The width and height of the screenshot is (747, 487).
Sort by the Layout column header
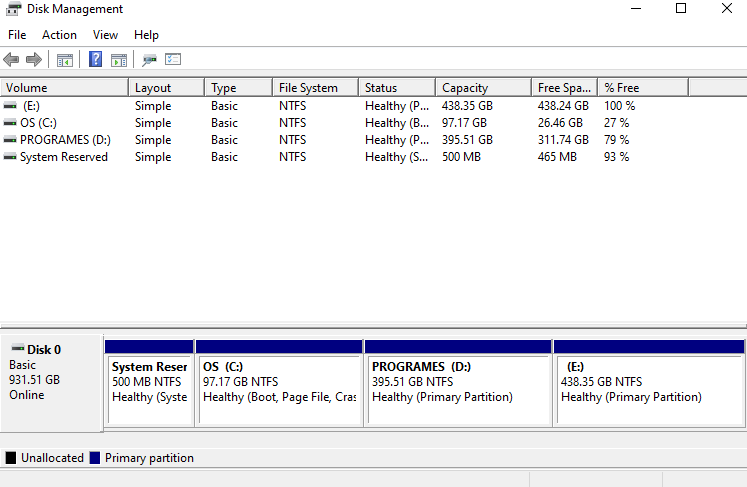click(x=166, y=88)
